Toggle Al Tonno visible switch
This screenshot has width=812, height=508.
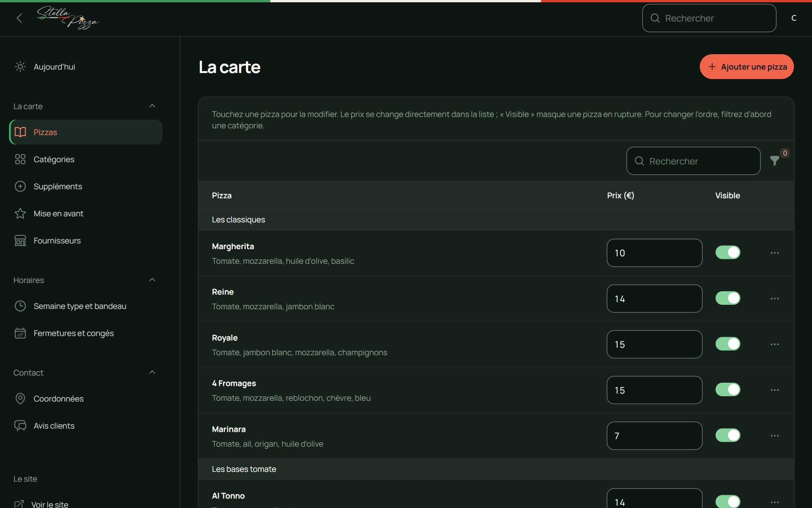click(x=728, y=502)
